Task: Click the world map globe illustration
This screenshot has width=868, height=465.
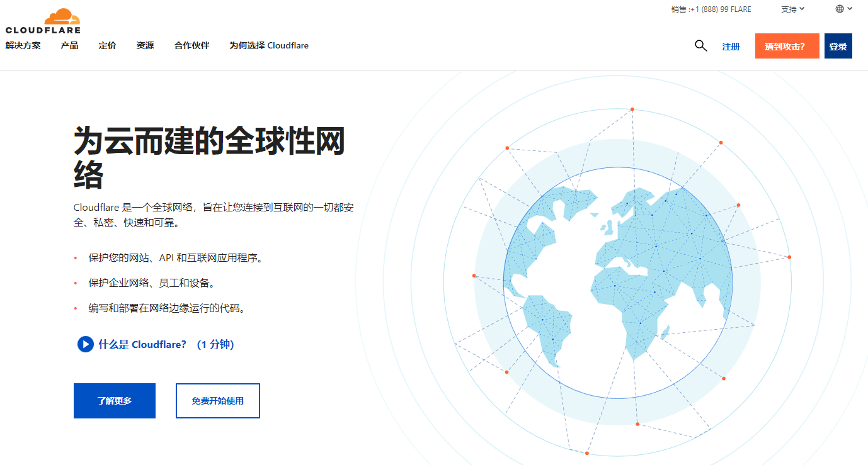Action: (x=618, y=282)
